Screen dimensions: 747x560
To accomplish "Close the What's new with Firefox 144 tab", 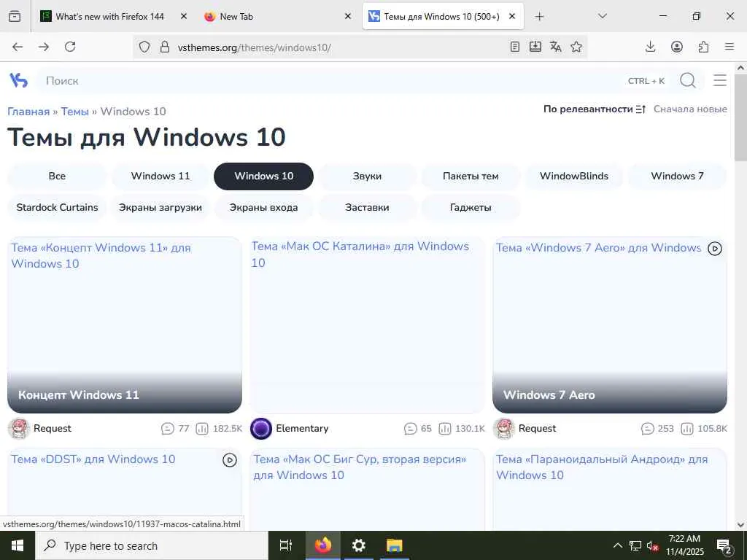I will (183, 17).
